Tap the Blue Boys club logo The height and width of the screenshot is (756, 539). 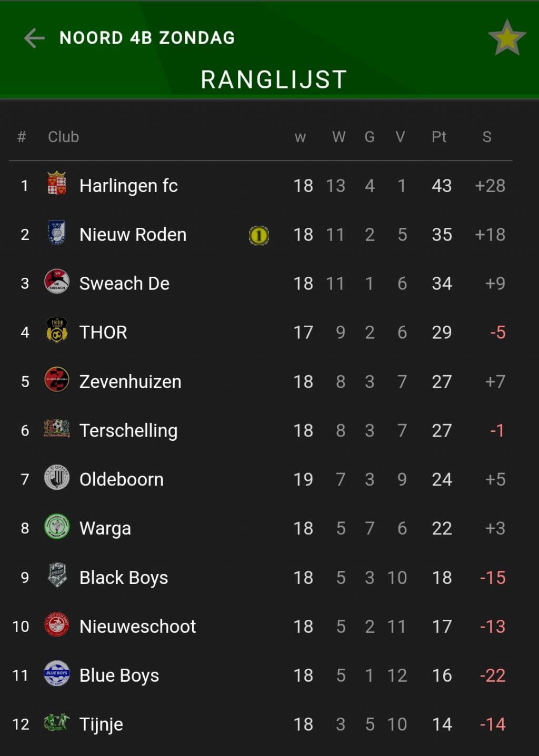click(57, 673)
